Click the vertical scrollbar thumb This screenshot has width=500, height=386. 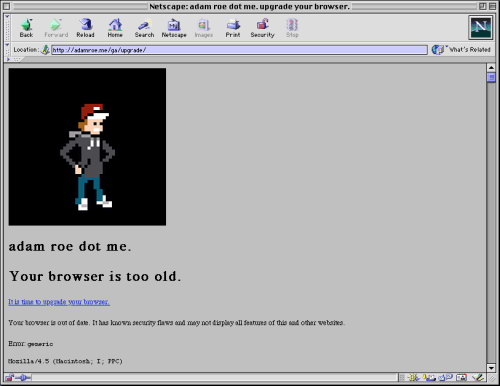point(491,77)
